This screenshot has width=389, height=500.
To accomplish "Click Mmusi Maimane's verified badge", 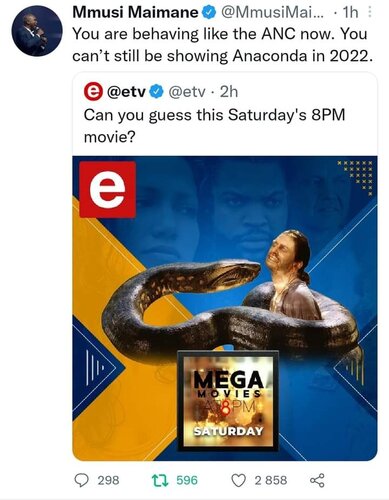I will click(208, 13).
